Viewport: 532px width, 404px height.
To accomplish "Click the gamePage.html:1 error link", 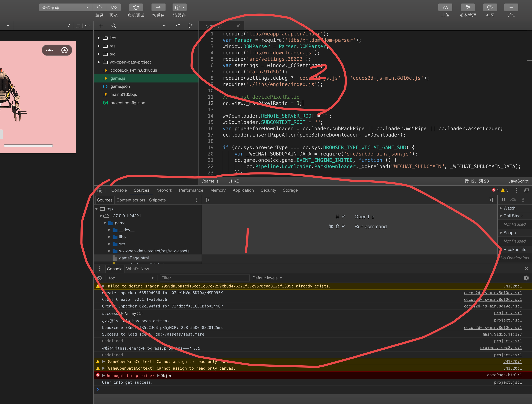I will [x=504, y=375].
